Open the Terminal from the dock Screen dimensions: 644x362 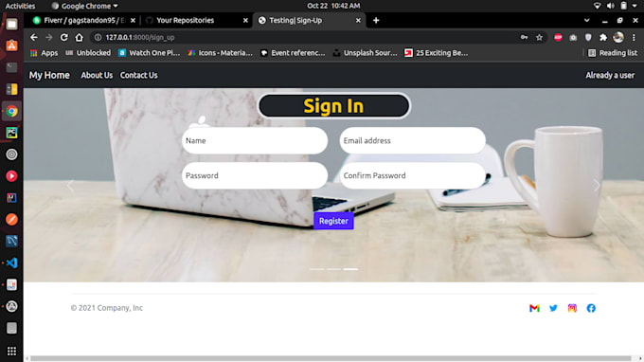(11, 67)
